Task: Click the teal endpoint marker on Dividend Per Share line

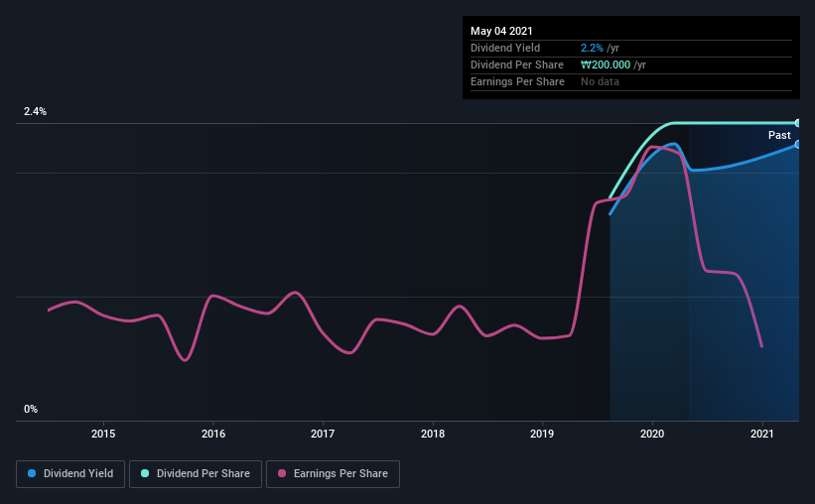Action: coord(797,123)
